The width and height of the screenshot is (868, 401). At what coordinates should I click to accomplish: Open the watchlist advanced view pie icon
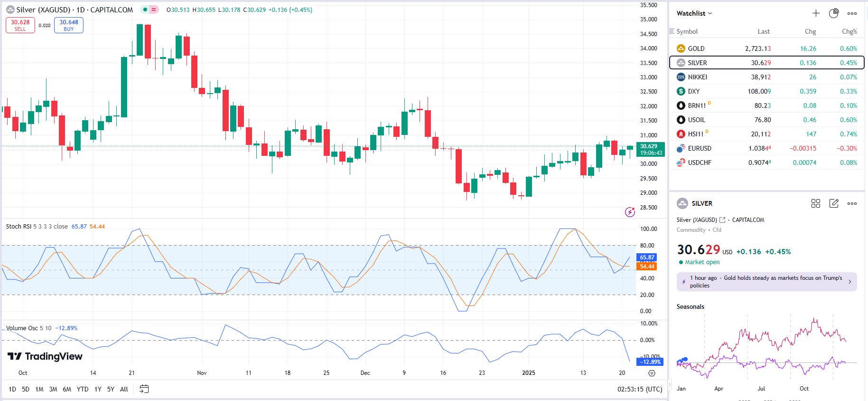834,13
